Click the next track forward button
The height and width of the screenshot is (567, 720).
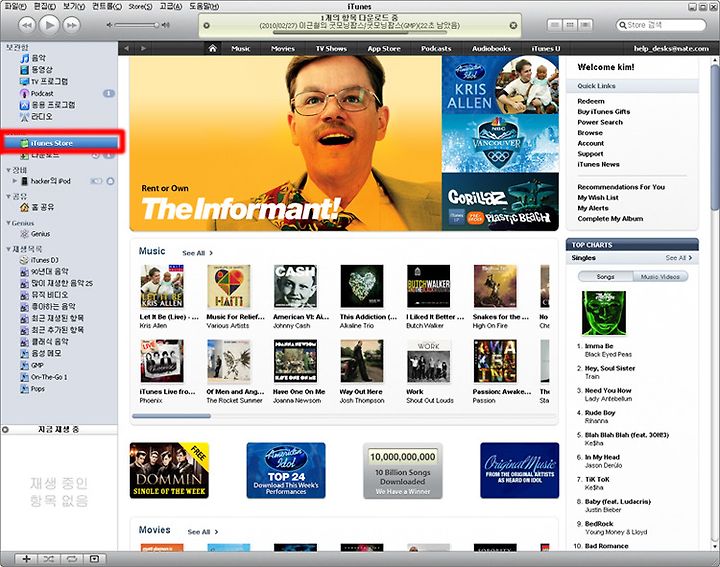coord(72,25)
